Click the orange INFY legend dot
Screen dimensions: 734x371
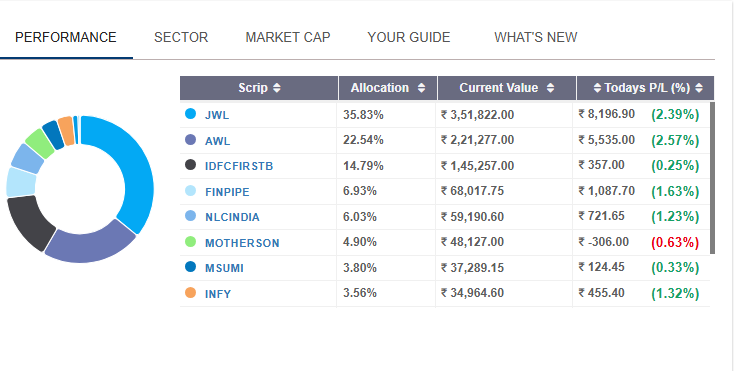tap(190, 293)
